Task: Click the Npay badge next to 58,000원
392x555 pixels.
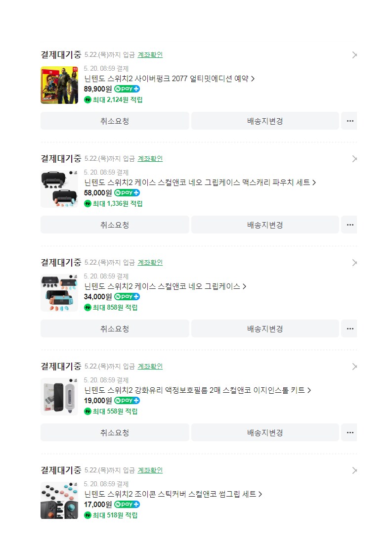Action: [x=127, y=192]
